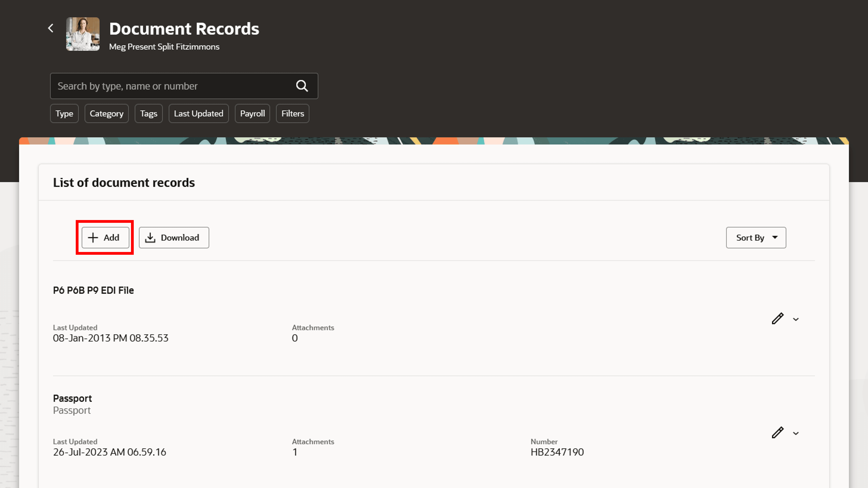Viewport: 868px width, 488px height.
Task: Click the plus icon on Add button
Action: (93, 238)
